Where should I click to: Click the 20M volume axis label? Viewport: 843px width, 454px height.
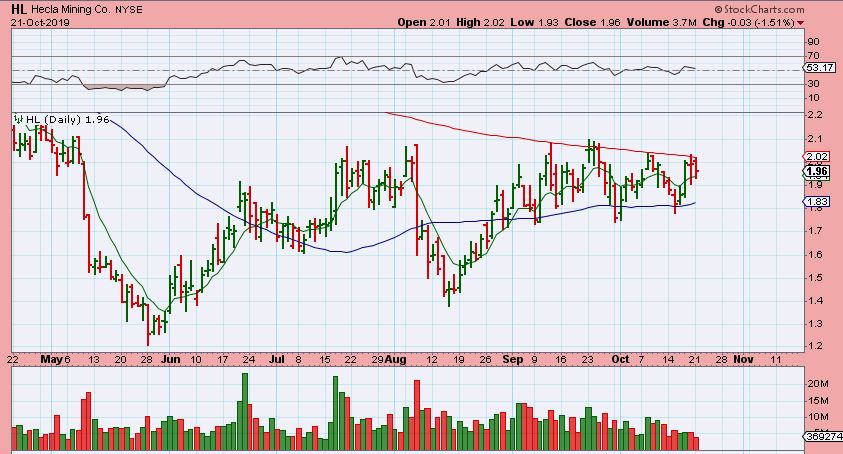818,384
